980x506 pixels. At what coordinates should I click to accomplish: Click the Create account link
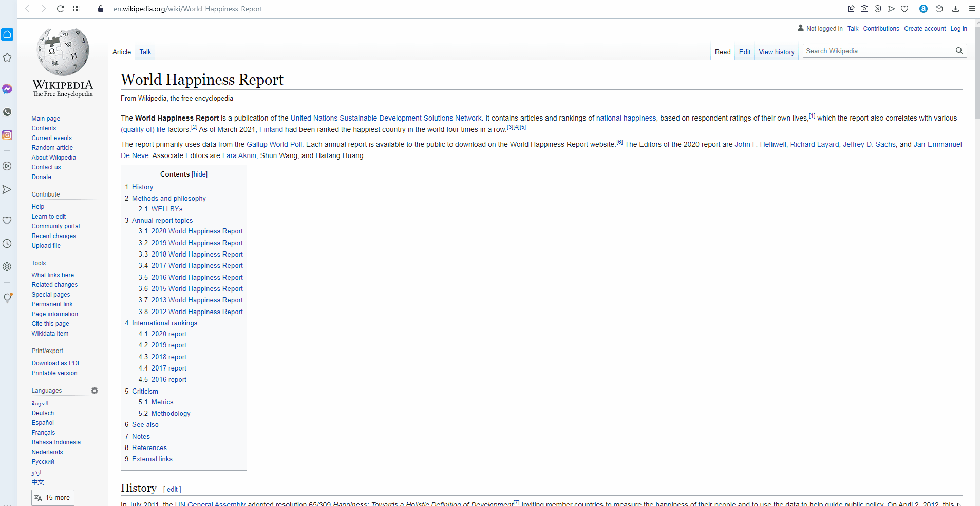[x=925, y=29]
